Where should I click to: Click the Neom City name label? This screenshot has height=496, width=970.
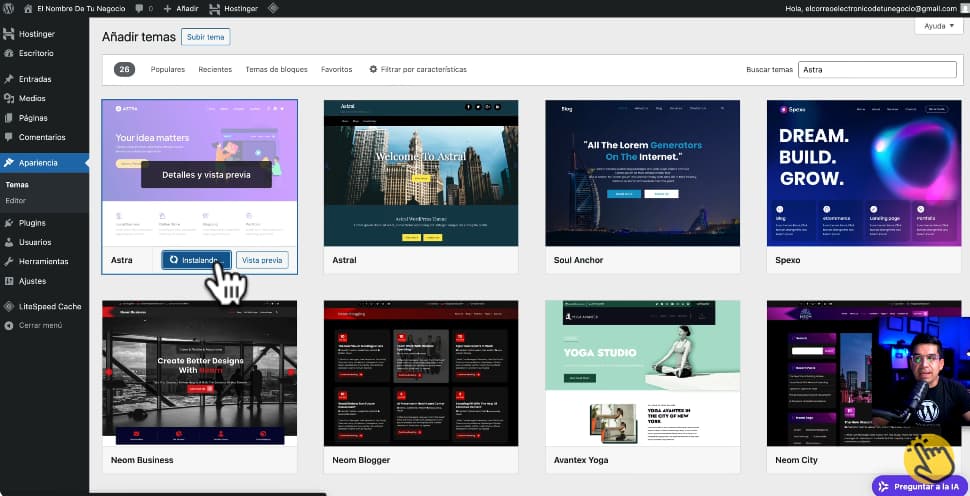pyautogui.click(x=796, y=460)
